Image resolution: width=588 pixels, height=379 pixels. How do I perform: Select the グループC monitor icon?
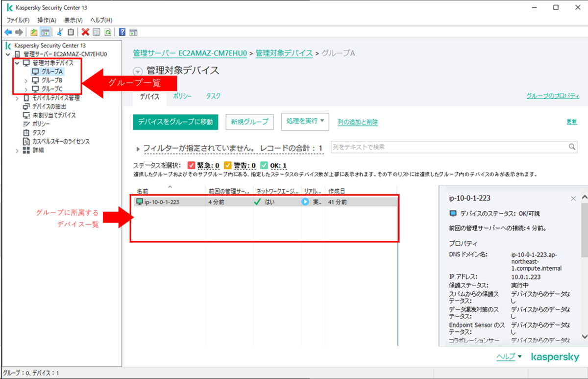(35, 89)
